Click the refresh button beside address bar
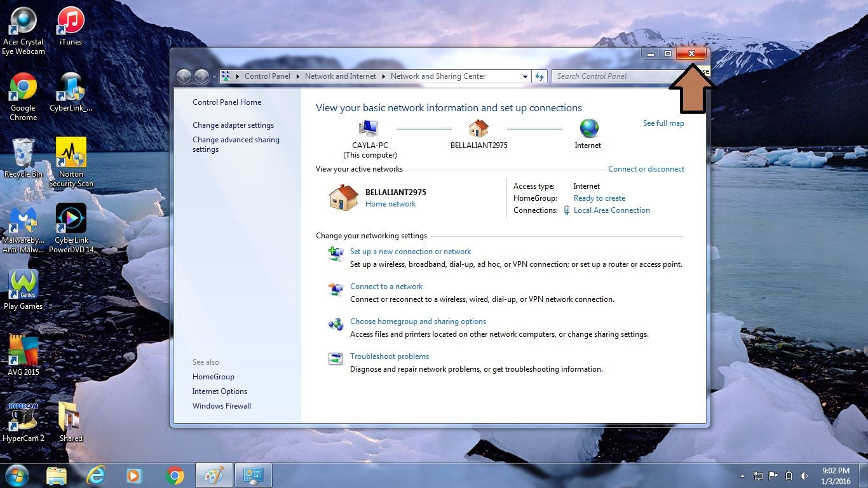 [539, 76]
